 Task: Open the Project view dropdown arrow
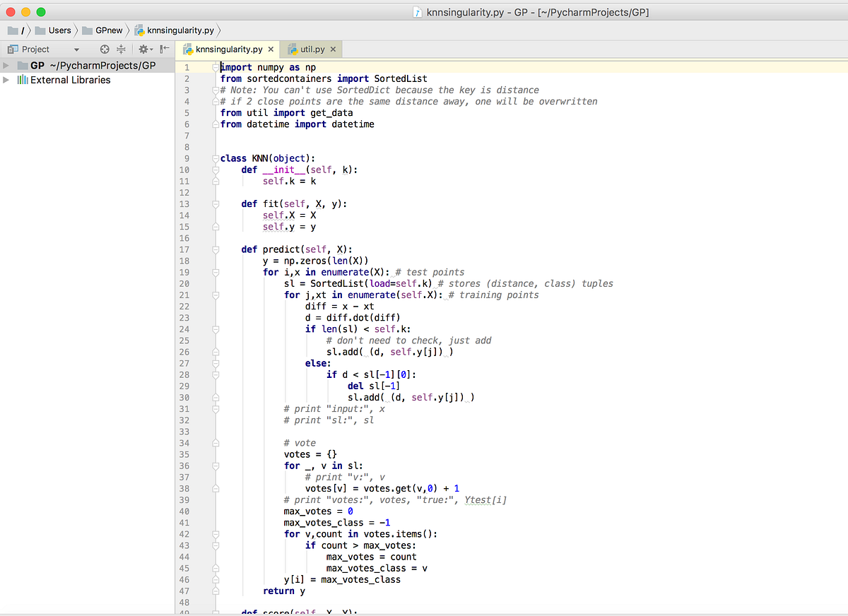coord(78,49)
